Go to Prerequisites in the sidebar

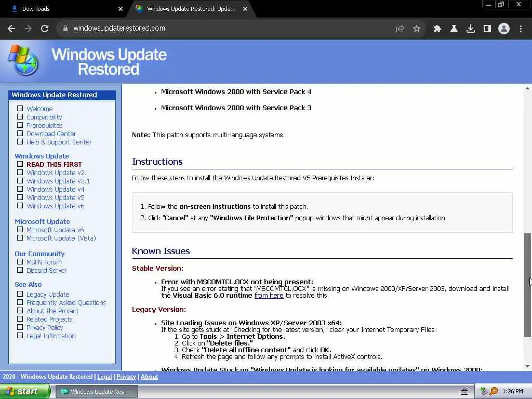tap(45, 126)
